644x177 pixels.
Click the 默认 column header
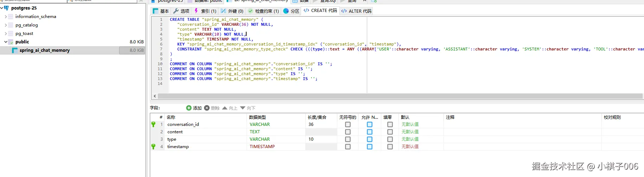pyautogui.click(x=421, y=117)
